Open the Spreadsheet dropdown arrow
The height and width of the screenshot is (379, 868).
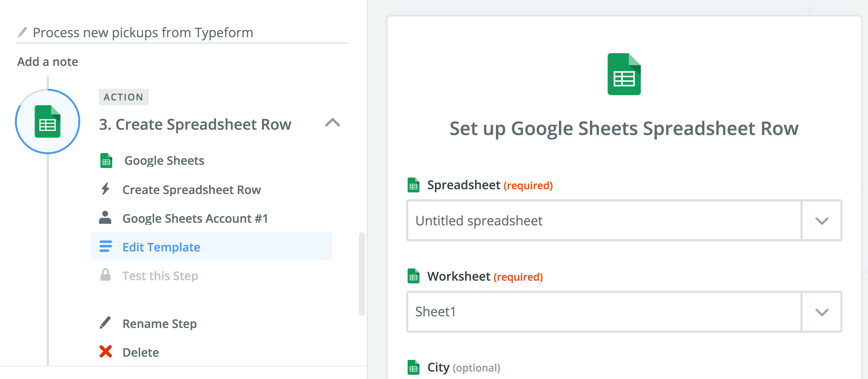coord(821,221)
